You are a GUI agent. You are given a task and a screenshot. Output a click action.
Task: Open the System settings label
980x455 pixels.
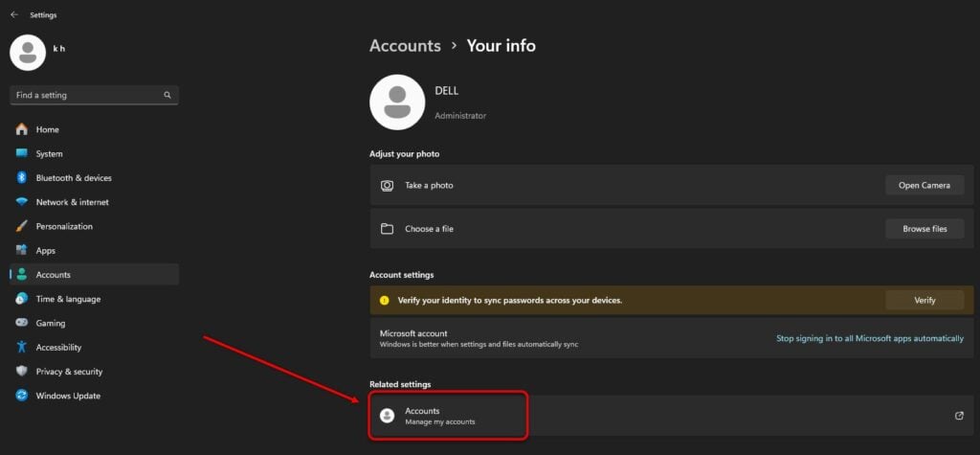tap(50, 154)
